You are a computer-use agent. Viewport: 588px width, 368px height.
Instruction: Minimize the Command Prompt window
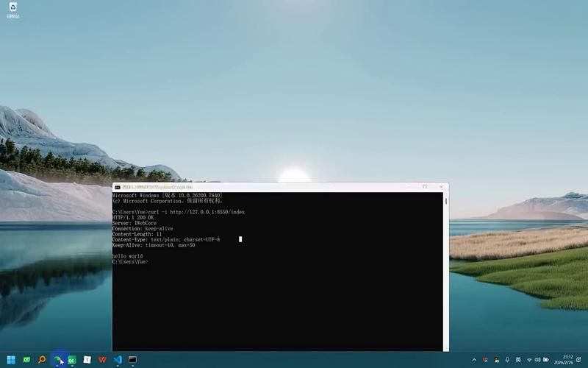click(409, 187)
